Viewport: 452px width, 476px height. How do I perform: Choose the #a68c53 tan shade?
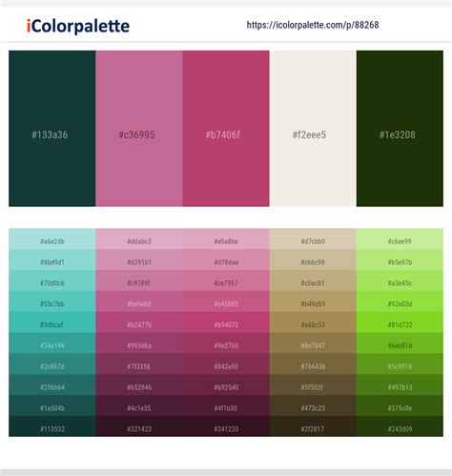pos(313,322)
